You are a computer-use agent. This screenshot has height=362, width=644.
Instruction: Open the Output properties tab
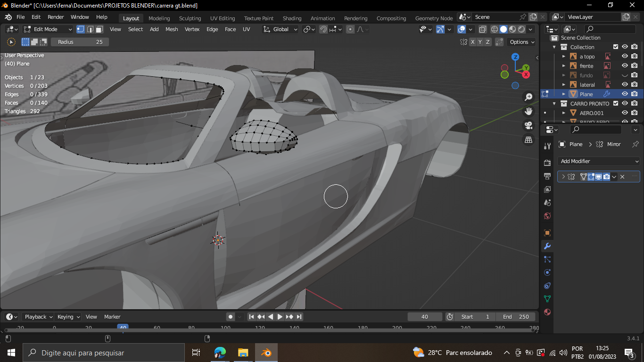tap(547, 176)
